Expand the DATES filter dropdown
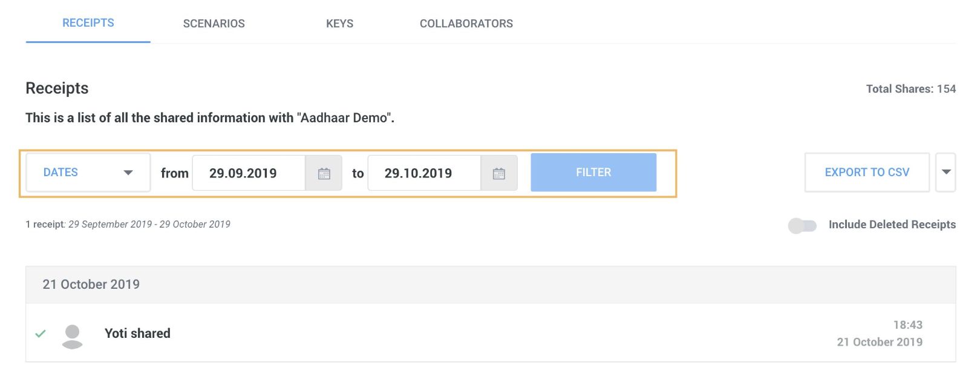Image resolution: width=980 pixels, height=379 pixels. click(88, 173)
